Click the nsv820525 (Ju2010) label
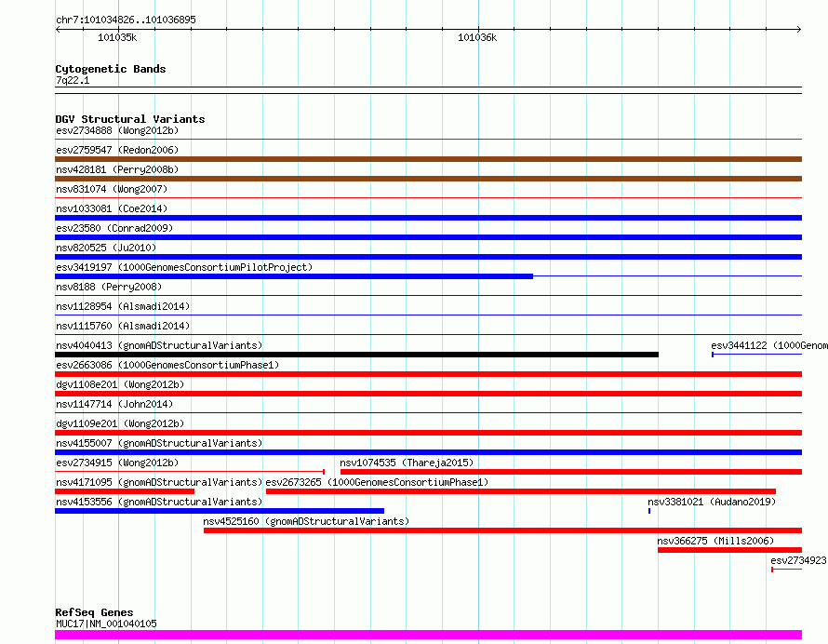The height and width of the screenshot is (644, 828). point(106,248)
